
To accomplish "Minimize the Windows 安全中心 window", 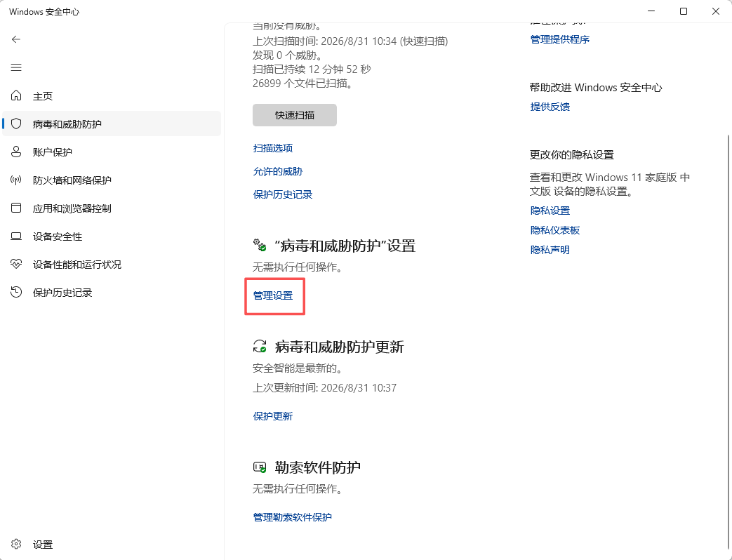I will (651, 11).
